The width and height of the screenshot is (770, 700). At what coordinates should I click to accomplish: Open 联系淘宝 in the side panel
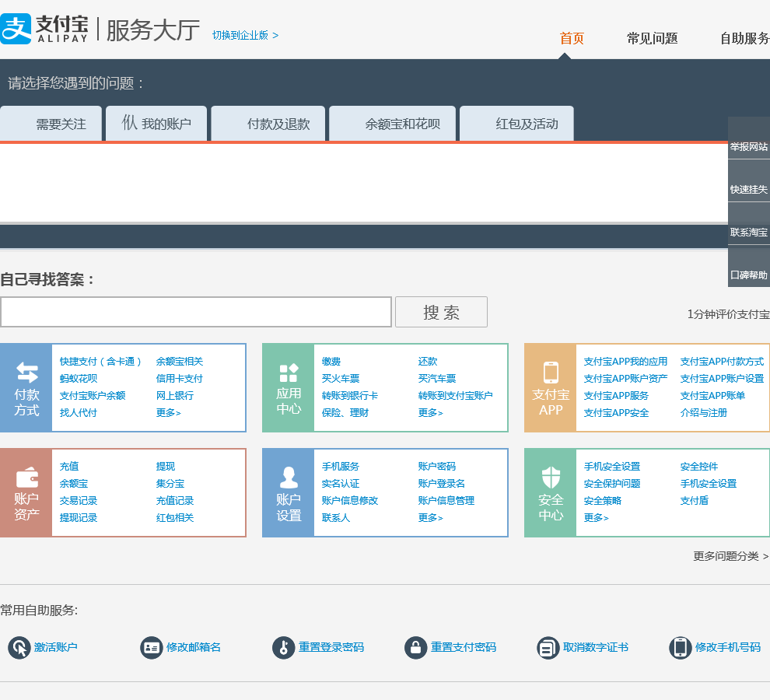tap(749, 232)
